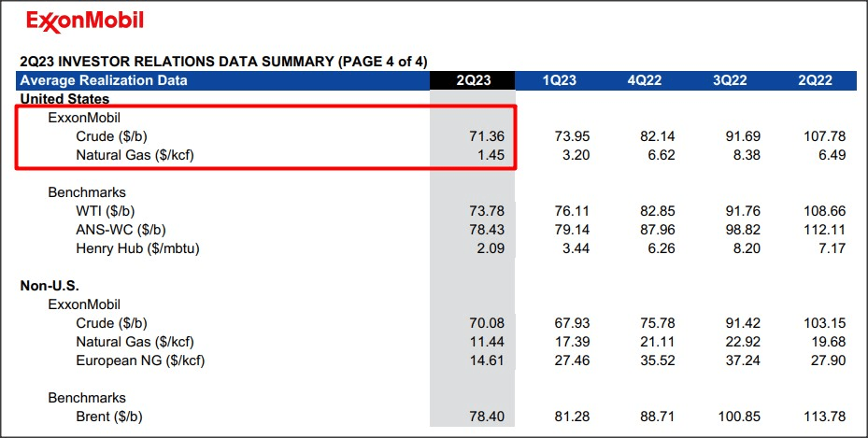
Task: Click the Non-U.S. section heading
Action: coord(50,286)
